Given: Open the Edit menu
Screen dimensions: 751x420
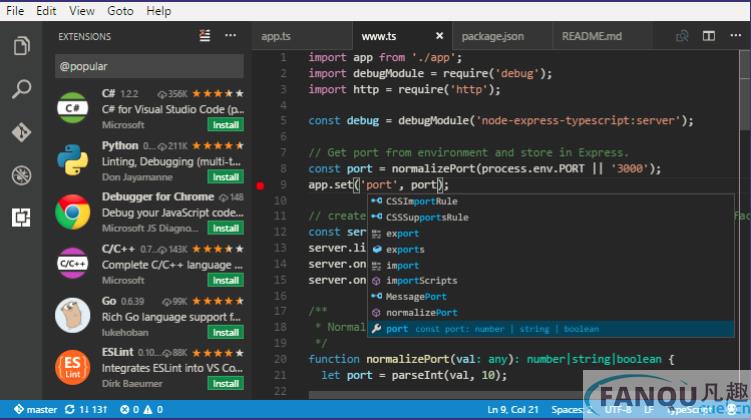Looking at the screenshot, I should pyautogui.click(x=46, y=11).
